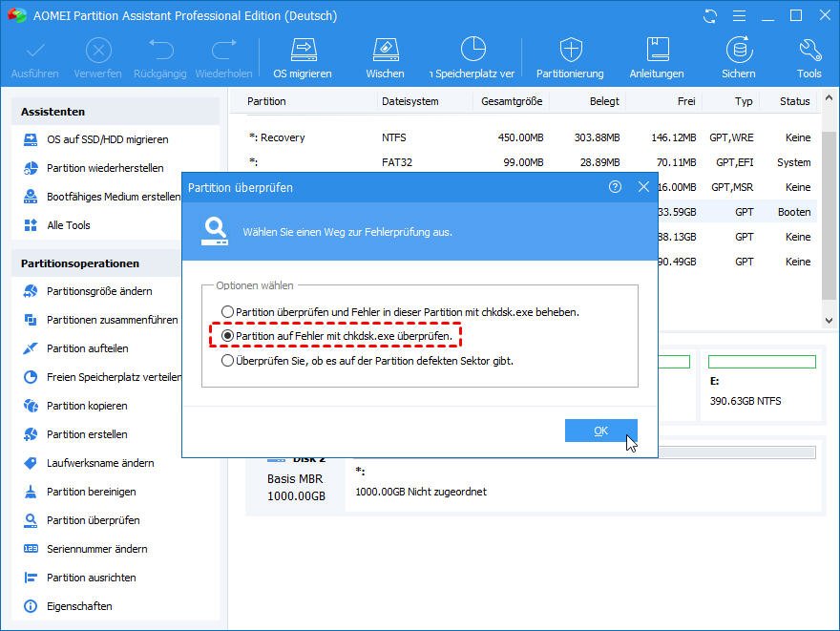Choose Partition bereinigen operation

tap(80, 492)
